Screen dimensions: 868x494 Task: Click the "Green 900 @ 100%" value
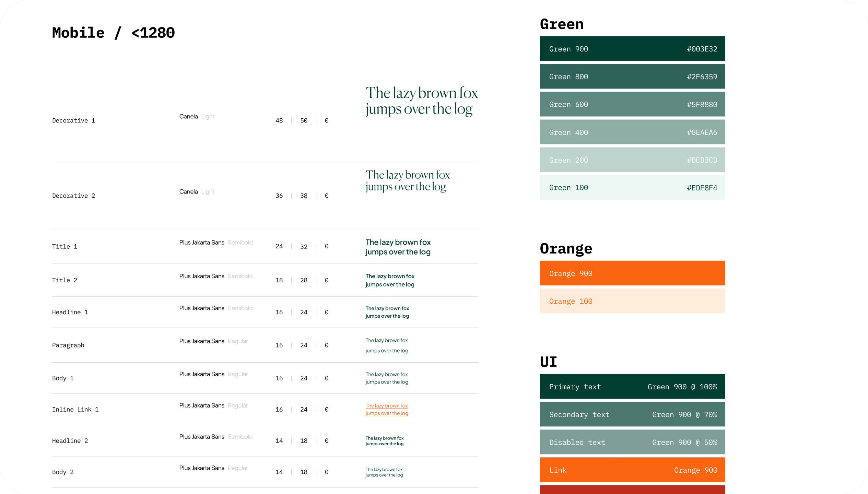pyautogui.click(x=682, y=387)
